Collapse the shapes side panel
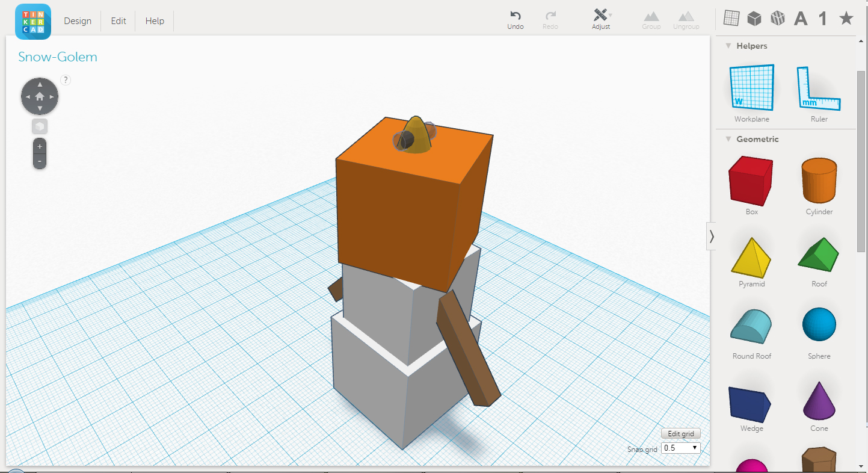The width and height of the screenshot is (868, 473). [x=712, y=236]
